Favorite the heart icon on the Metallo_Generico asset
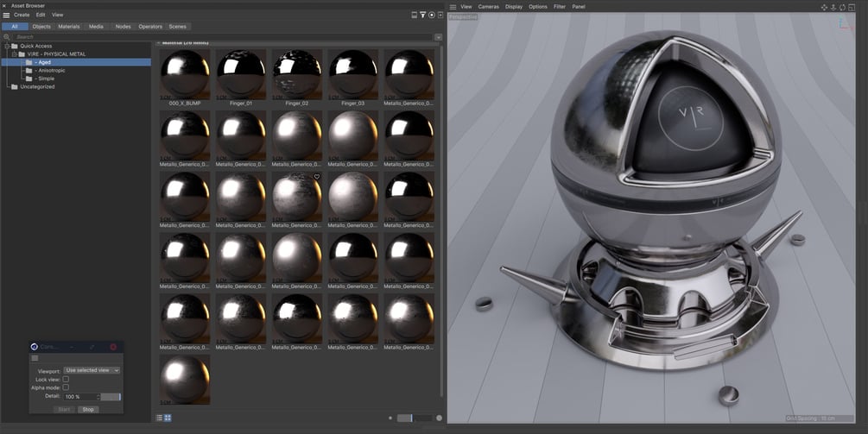868x434 pixels. click(x=317, y=177)
